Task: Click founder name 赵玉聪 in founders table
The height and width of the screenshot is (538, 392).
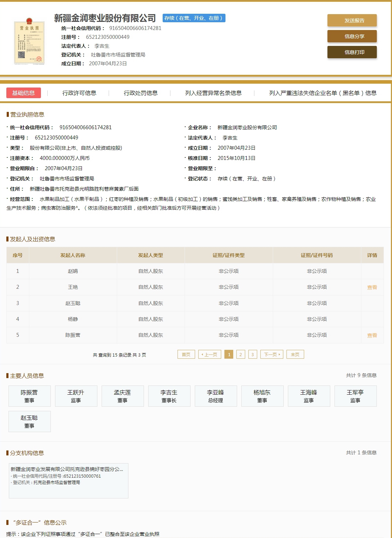Action: (x=73, y=303)
